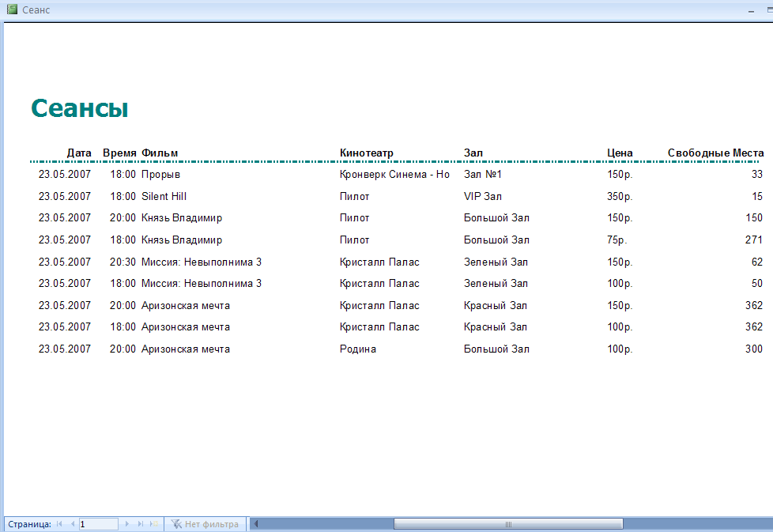
Task: Click the report icon in the Сеанс title bar
Action: point(12,9)
